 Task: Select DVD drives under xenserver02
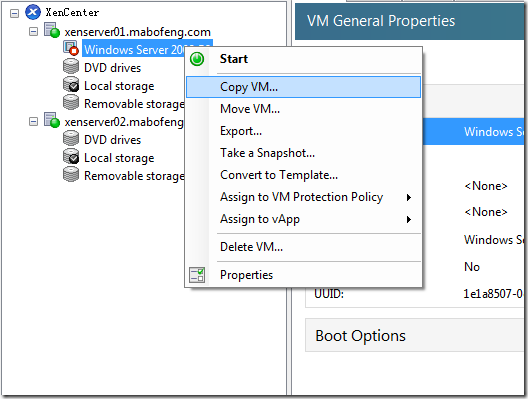coord(112,140)
